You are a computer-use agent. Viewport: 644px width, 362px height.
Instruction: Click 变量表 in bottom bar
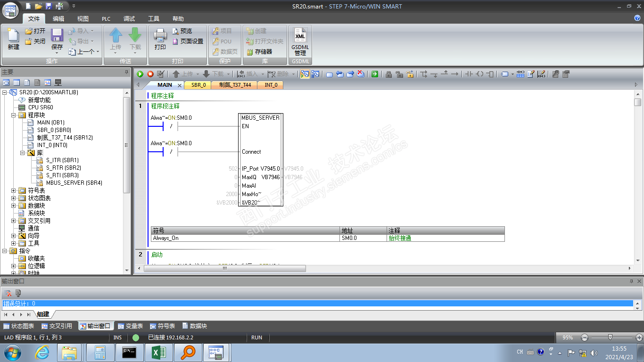tap(131, 326)
